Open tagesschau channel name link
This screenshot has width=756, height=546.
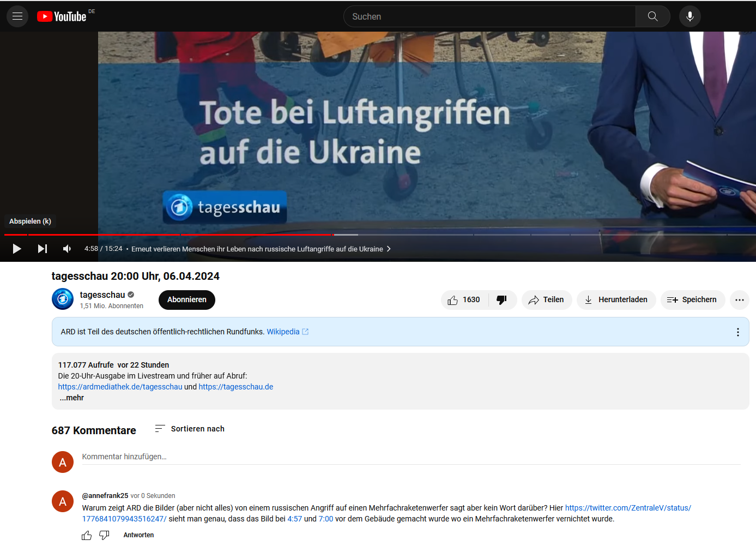tap(102, 295)
